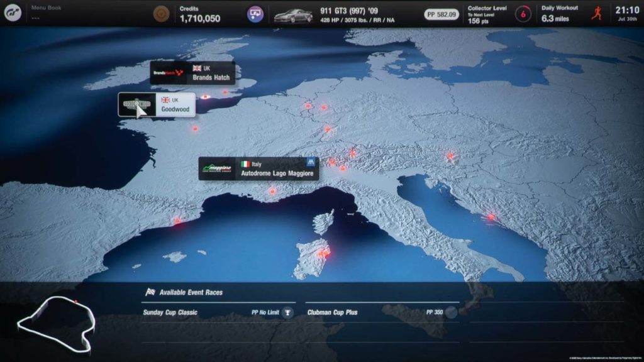The image size is (644, 362).
Task: Click the 21:10 clock
Action: pos(627,10)
